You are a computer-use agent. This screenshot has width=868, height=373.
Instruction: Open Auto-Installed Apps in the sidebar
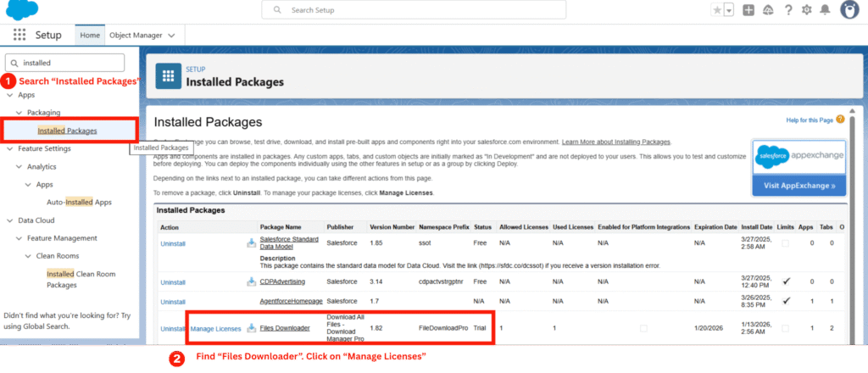(x=79, y=203)
